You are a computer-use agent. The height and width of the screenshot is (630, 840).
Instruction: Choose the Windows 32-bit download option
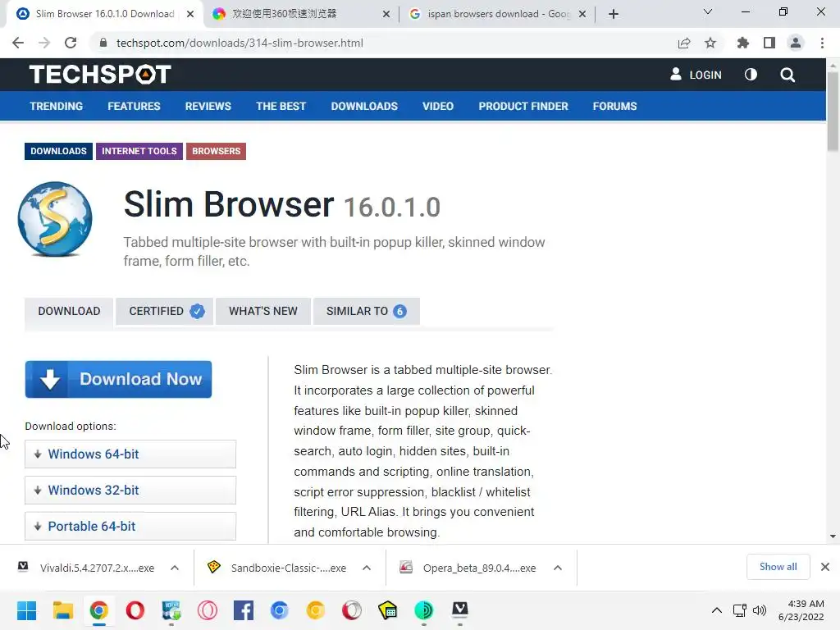coord(130,491)
